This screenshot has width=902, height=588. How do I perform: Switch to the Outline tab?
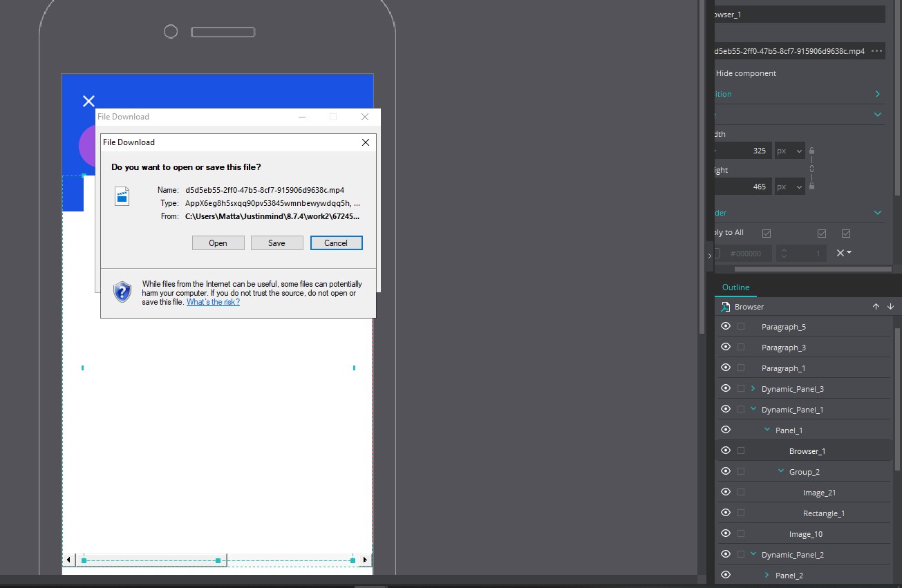click(x=735, y=287)
